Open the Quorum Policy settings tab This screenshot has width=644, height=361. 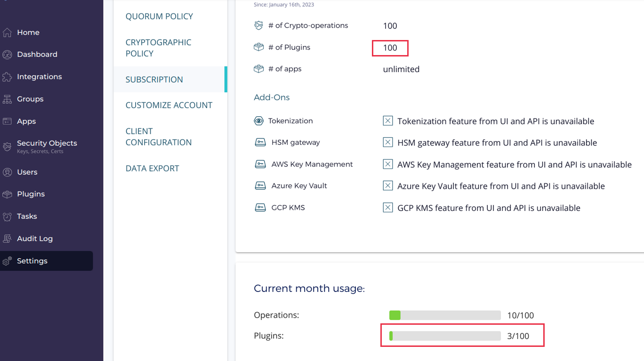pos(159,16)
